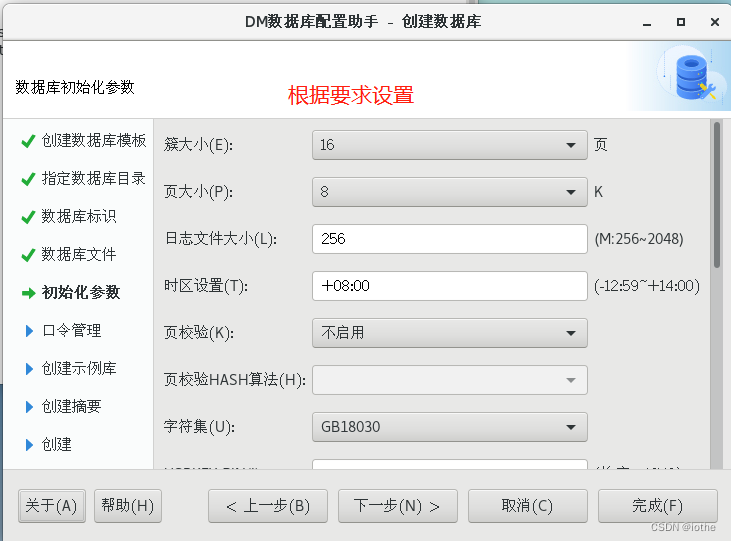Viewport: 731px width, 541px height.
Task: Click the 页校验(K): label
Action: [x=199, y=333]
